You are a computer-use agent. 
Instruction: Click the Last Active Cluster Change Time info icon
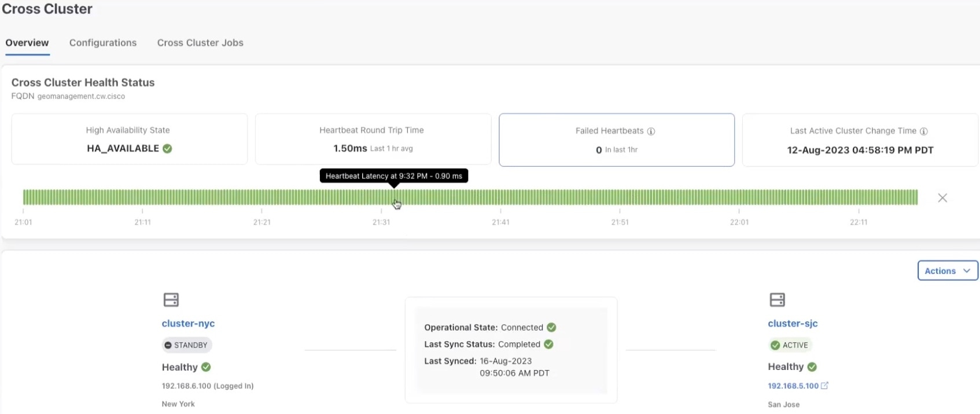[x=924, y=131]
